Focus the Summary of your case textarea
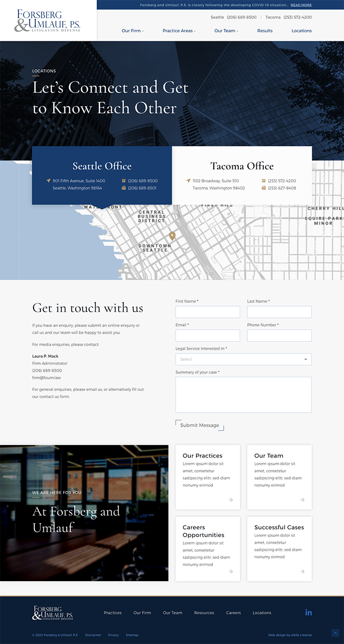 pyautogui.click(x=243, y=394)
